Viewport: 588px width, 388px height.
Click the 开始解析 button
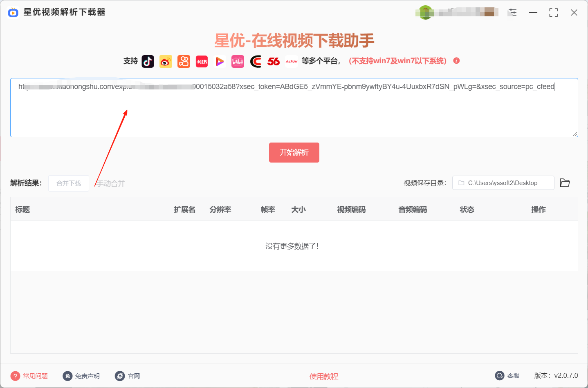coord(294,152)
